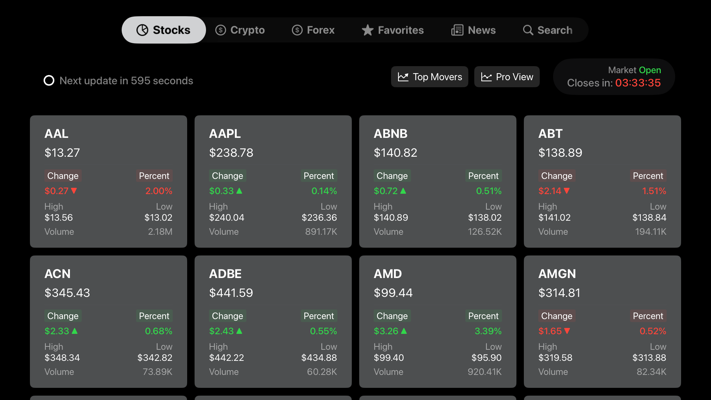The width and height of the screenshot is (711, 400).
Task: Click the AAPL price $238.78
Action: (x=231, y=153)
